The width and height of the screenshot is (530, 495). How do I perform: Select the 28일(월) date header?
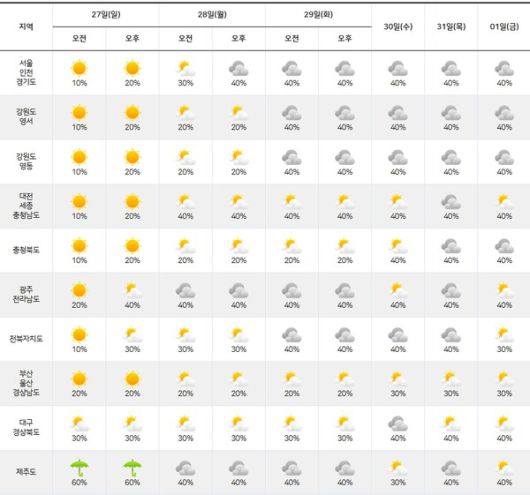pyautogui.click(x=212, y=15)
